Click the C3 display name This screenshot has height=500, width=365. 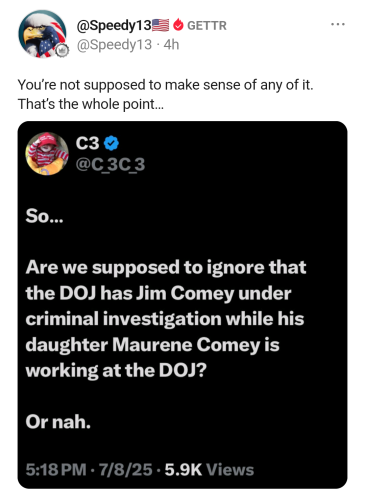point(87,143)
